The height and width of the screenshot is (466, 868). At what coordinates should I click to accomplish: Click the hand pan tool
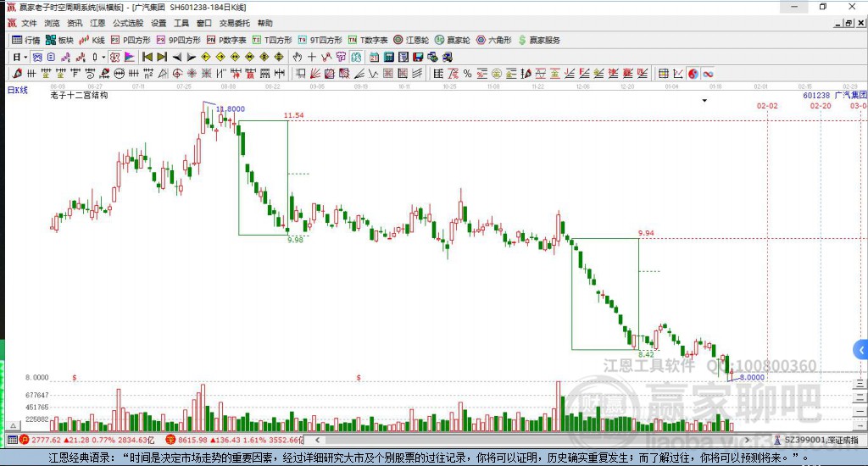(298, 57)
